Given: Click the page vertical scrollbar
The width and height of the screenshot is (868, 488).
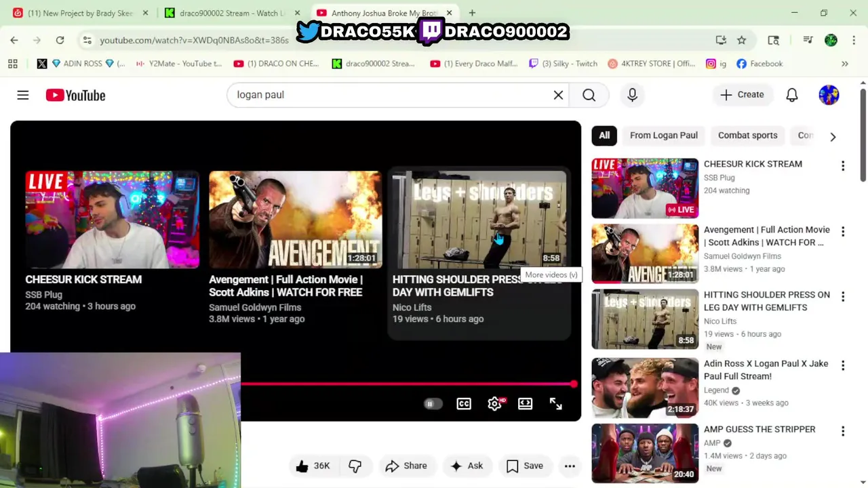Looking at the screenshot, I should pos(863,136).
